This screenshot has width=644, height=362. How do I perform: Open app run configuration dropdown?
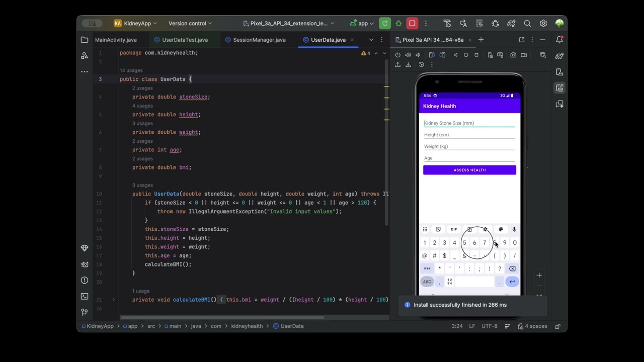pos(362,23)
